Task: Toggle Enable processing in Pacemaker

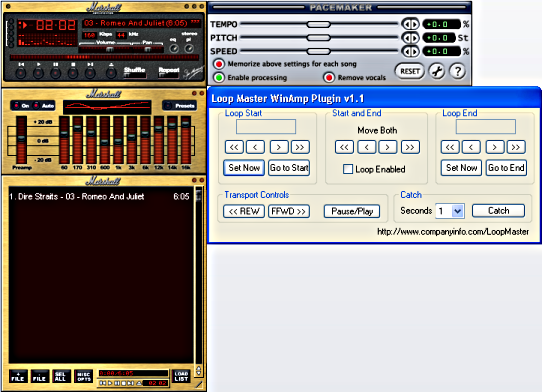Action: pyautogui.click(x=219, y=77)
